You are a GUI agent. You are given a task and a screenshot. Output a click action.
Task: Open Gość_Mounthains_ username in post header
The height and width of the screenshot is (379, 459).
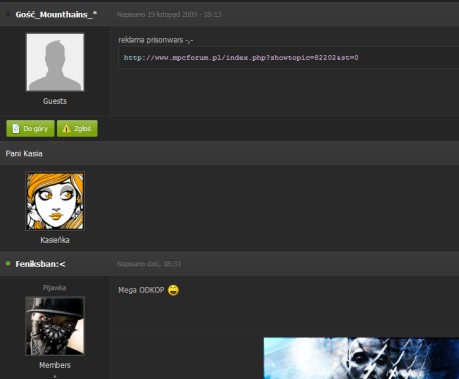click(x=56, y=14)
